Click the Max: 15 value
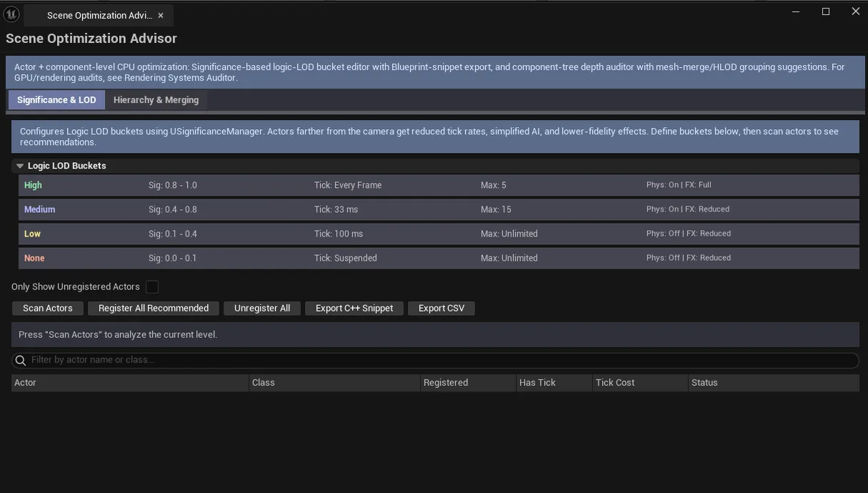868x493 pixels. point(496,209)
